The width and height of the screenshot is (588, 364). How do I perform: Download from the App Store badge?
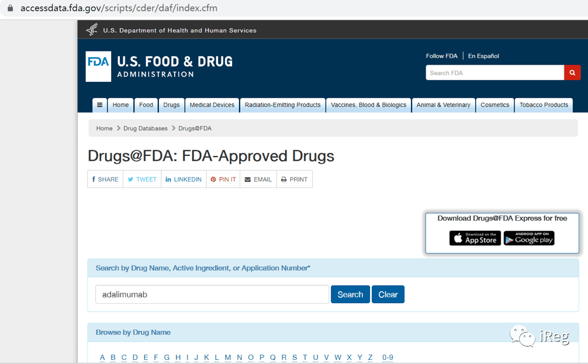(x=475, y=238)
